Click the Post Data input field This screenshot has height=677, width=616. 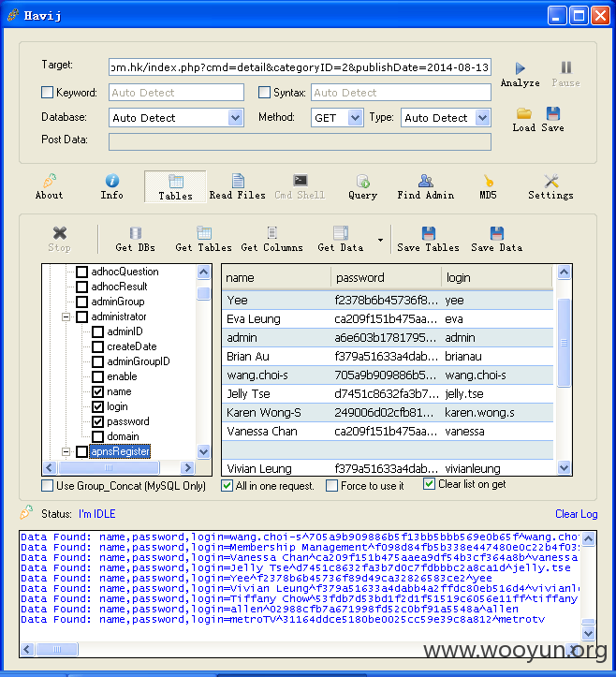point(300,141)
